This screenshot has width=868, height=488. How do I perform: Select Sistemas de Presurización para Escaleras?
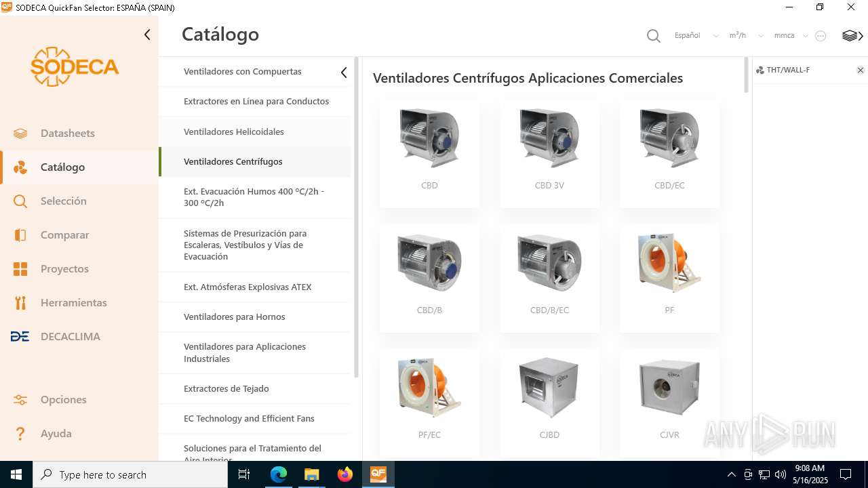point(255,245)
